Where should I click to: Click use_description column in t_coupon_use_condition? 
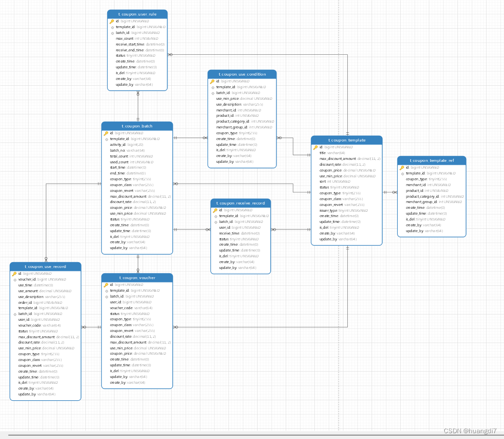(x=240, y=104)
